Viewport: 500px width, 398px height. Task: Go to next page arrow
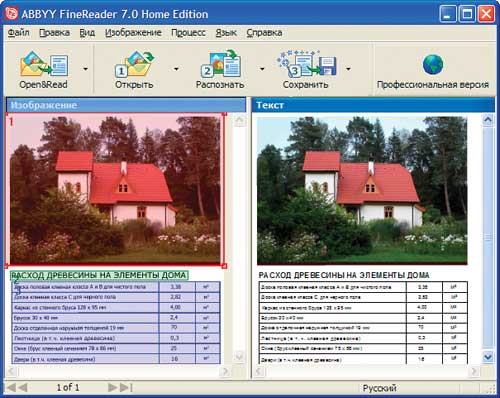tap(112, 387)
